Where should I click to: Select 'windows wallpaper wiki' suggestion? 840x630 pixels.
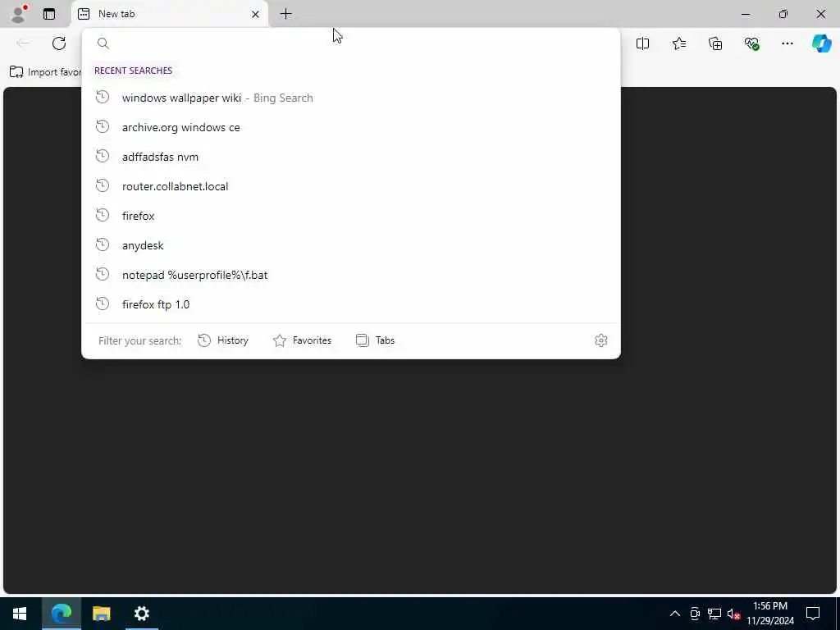351,98
